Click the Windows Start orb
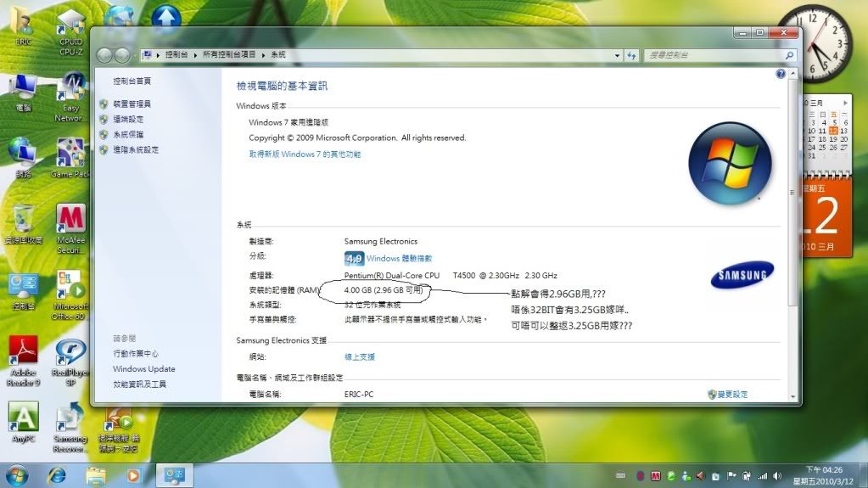This screenshot has width=868, height=488. point(17,475)
